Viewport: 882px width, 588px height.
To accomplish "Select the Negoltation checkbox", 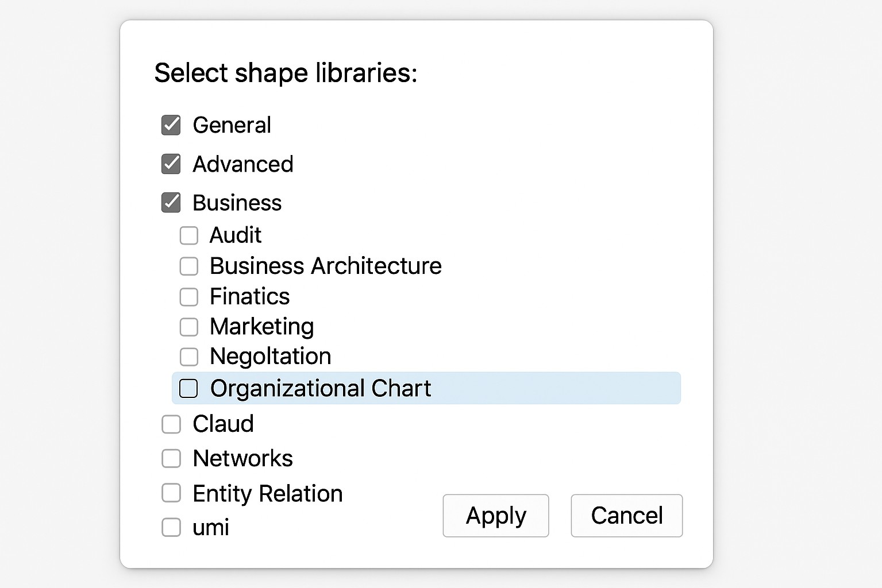I will pos(189,357).
